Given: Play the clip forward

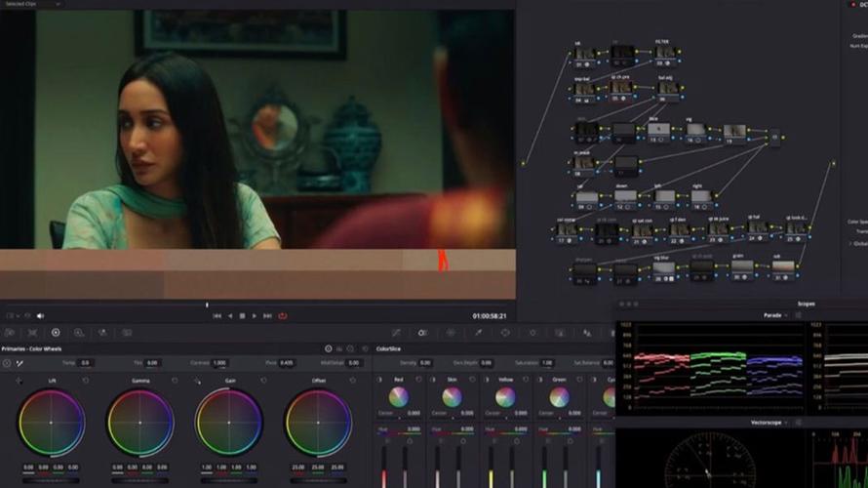Looking at the screenshot, I should [x=255, y=315].
